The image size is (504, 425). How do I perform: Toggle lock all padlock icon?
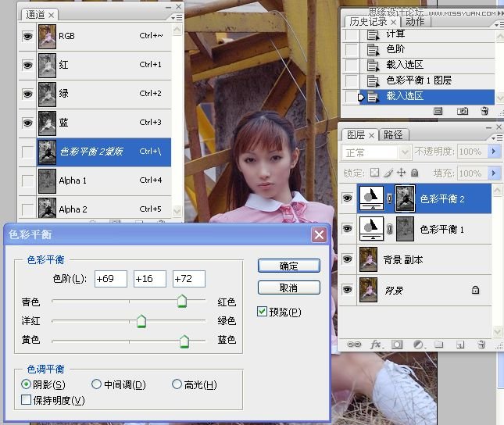(x=415, y=173)
